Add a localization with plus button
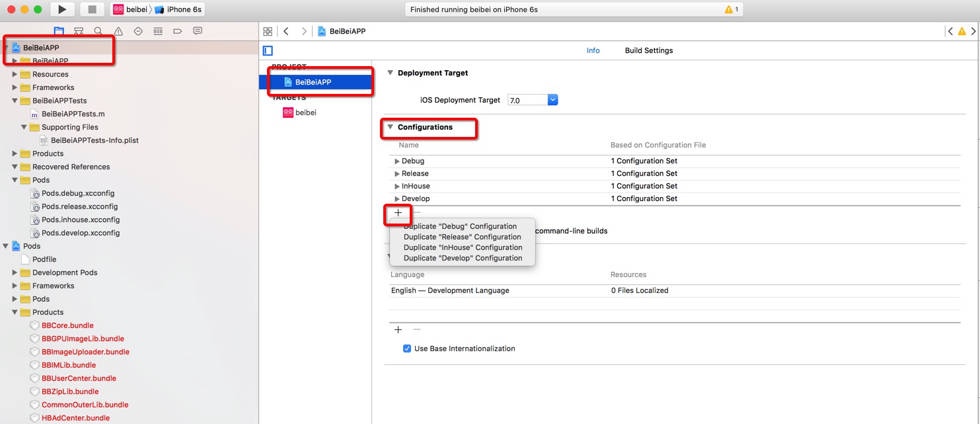 coord(398,329)
